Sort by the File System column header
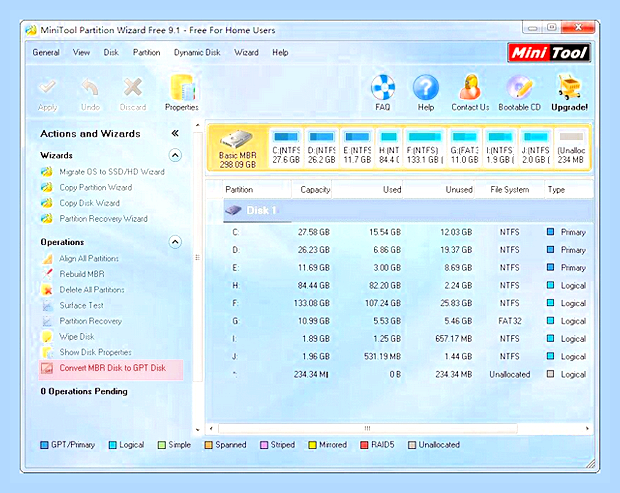This screenshot has width=620, height=493. coord(509,190)
